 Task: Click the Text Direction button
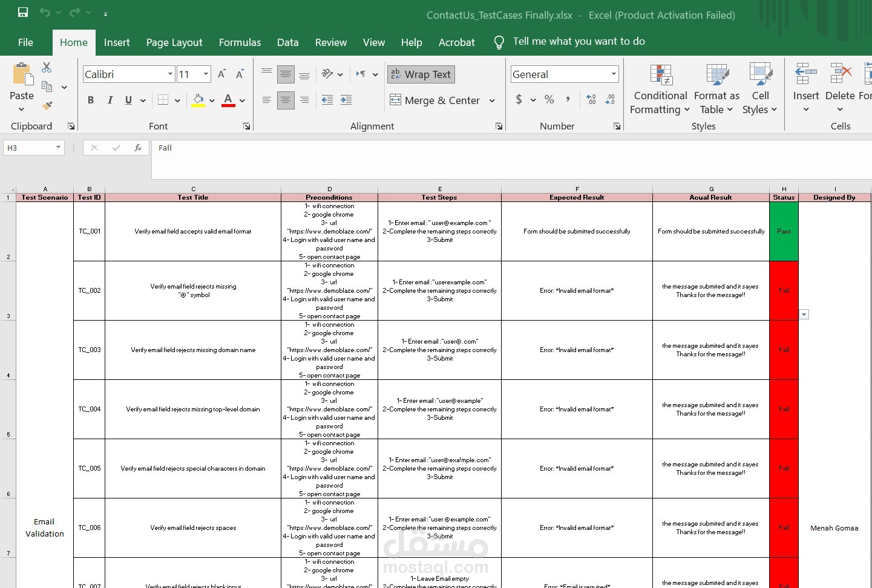[x=361, y=74]
